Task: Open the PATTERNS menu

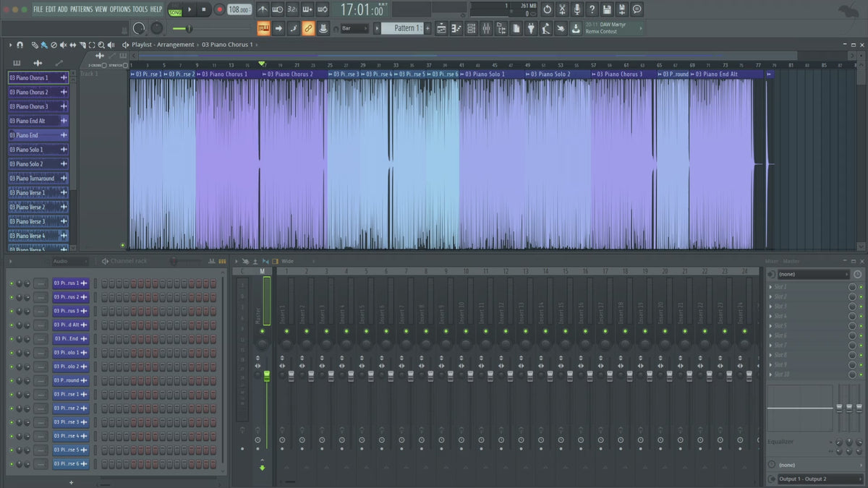Action: coord(82,9)
